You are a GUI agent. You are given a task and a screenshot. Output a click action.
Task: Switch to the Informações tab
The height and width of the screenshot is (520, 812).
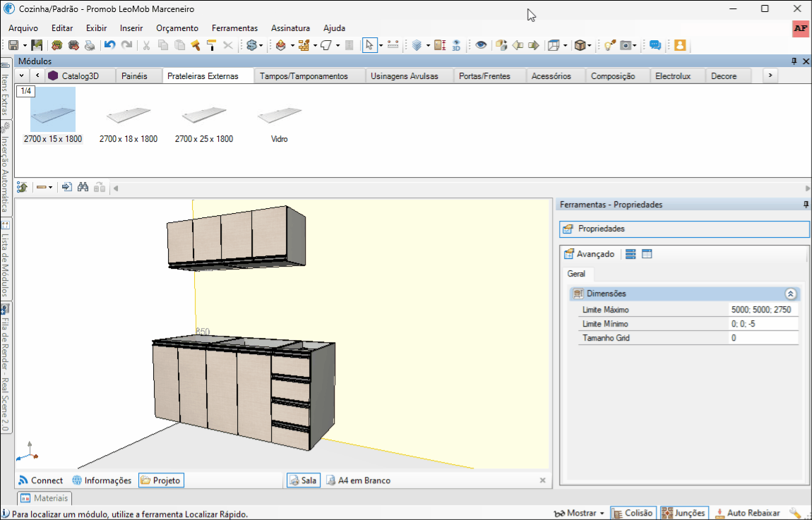coord(102,480)
